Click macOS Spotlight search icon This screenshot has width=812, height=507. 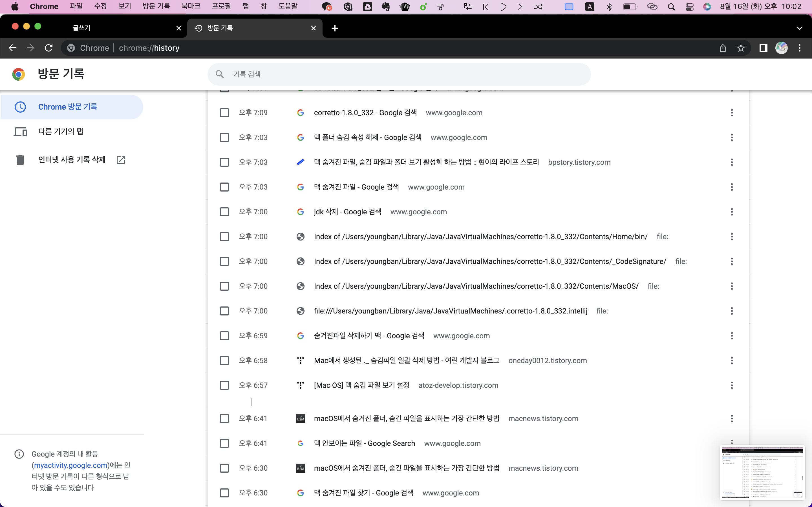tap(671, 7)
